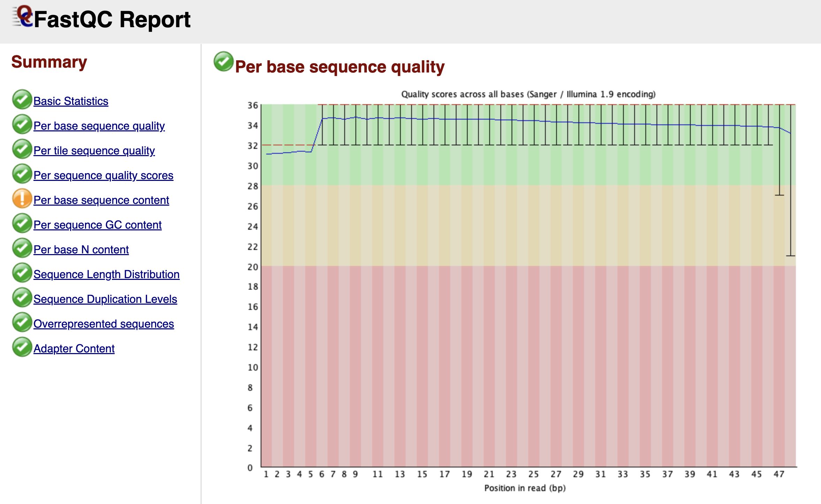
Task: Click the pass tick icon beside Per tile sequence quality
Action: [22, 150]
